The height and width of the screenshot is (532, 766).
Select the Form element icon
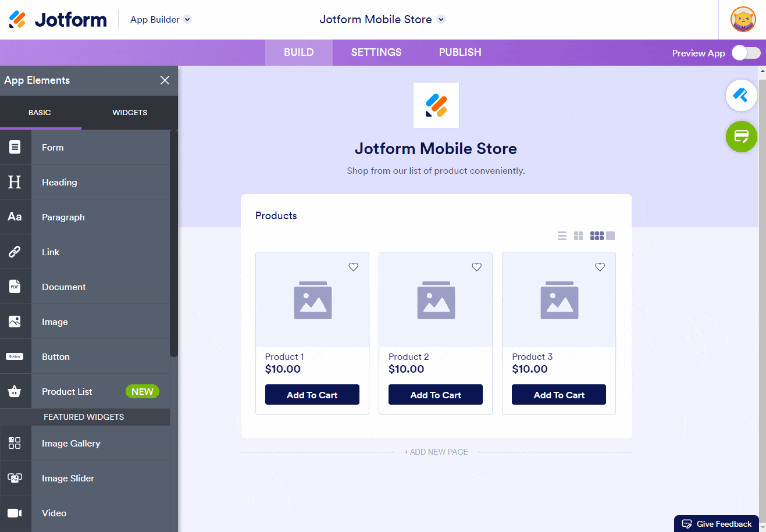pos(15,147)
